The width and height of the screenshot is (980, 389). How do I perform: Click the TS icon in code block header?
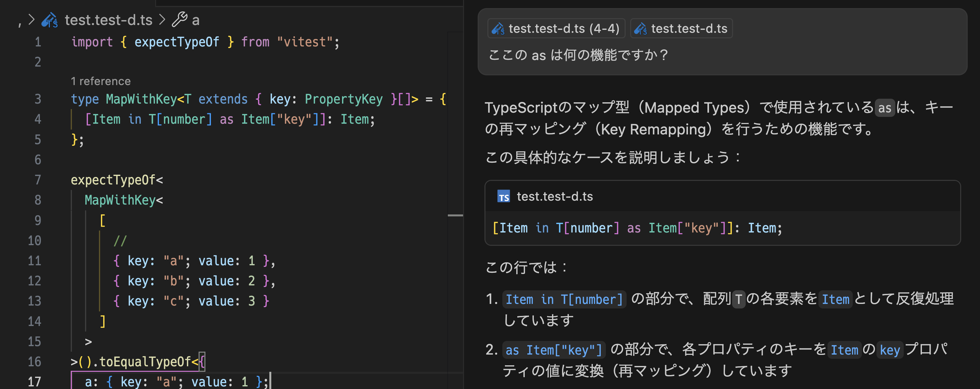[504, 196]
